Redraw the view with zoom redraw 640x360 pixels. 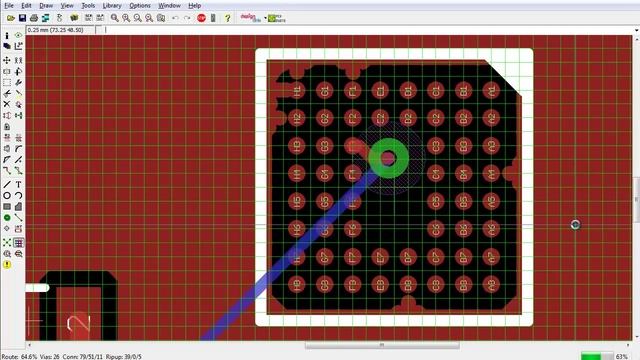point(149,18)
